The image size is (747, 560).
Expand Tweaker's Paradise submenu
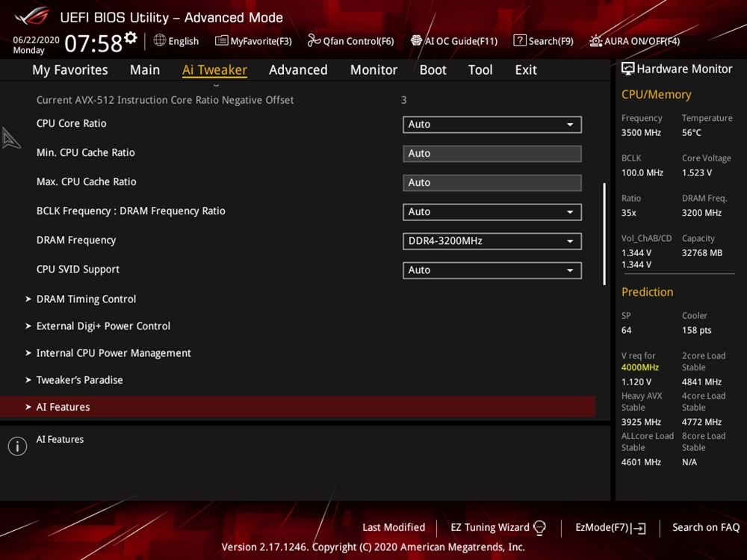pos(74,380)
